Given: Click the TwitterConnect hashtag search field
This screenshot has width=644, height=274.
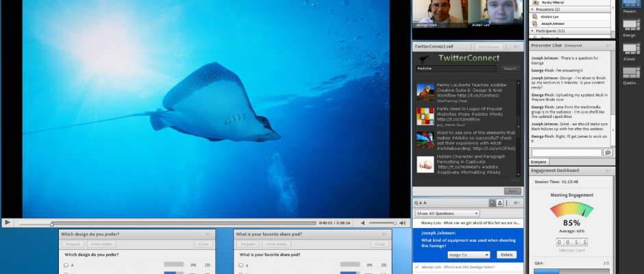Looking at the screenshot, I should pos(457,68).
